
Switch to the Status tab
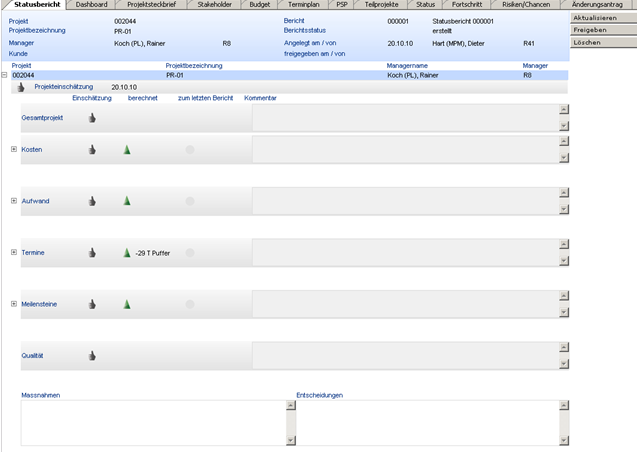tap(425, 4)
